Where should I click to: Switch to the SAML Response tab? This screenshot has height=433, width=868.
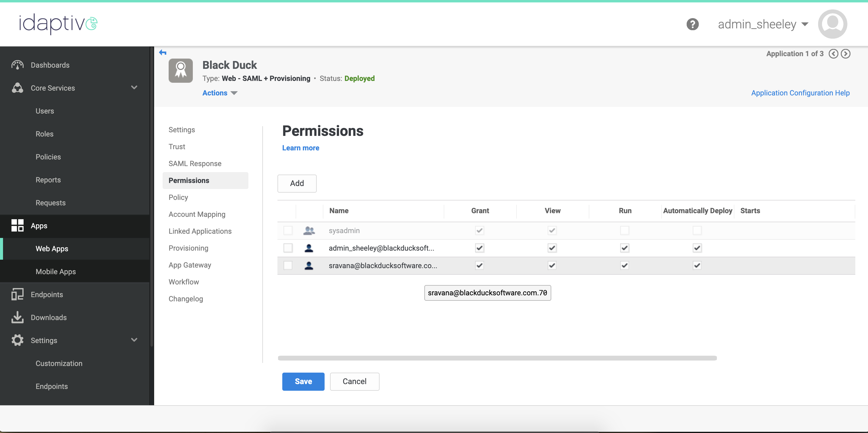(x=195, y=163)
